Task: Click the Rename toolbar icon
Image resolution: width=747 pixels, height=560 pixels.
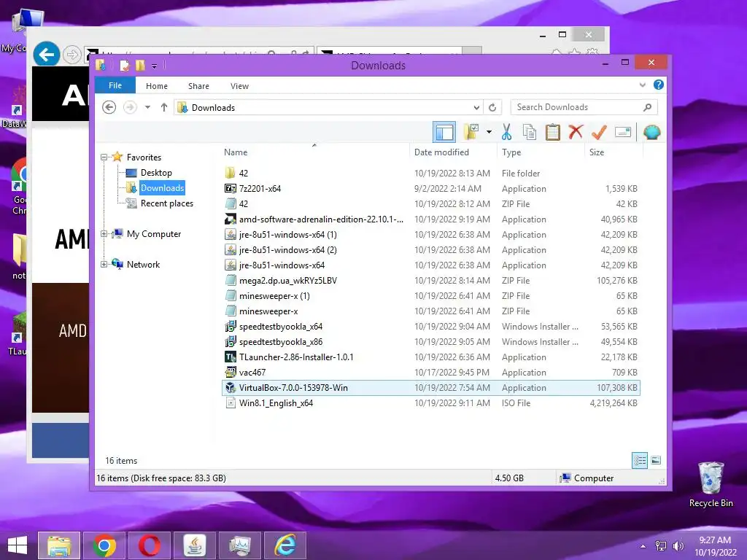Action: tap(623, 132)
